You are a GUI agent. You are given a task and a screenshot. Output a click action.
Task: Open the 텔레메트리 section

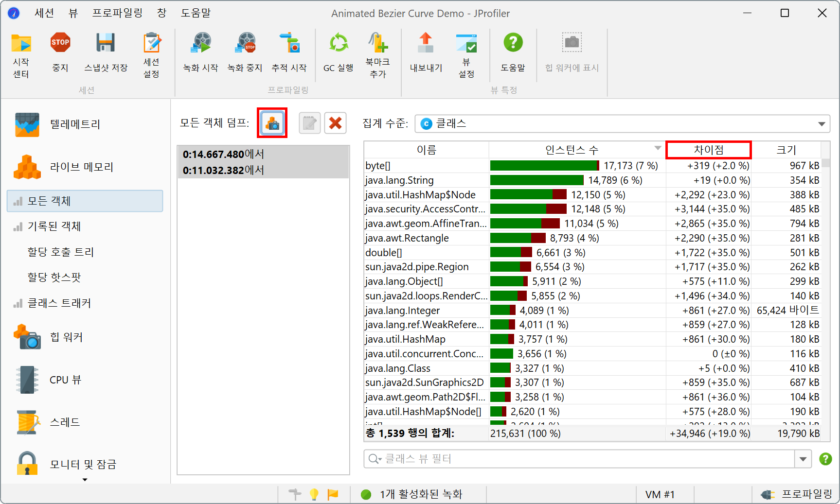(58, 124)
